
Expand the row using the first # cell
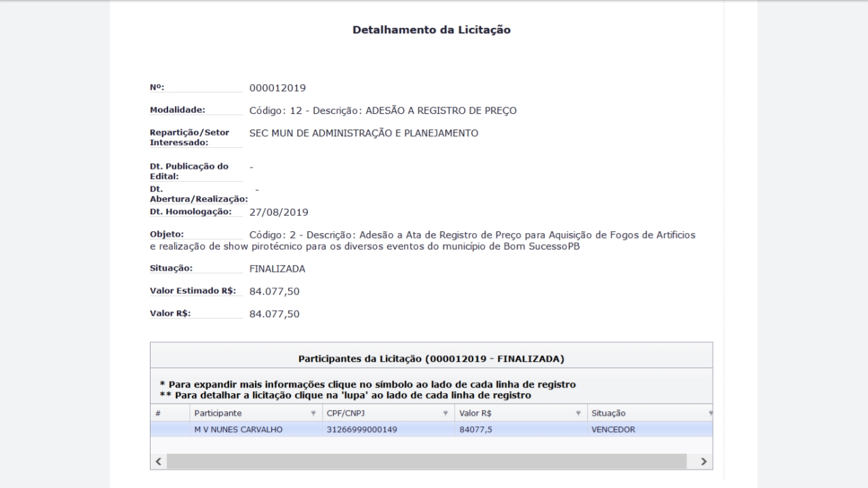[x=170, y=429]
